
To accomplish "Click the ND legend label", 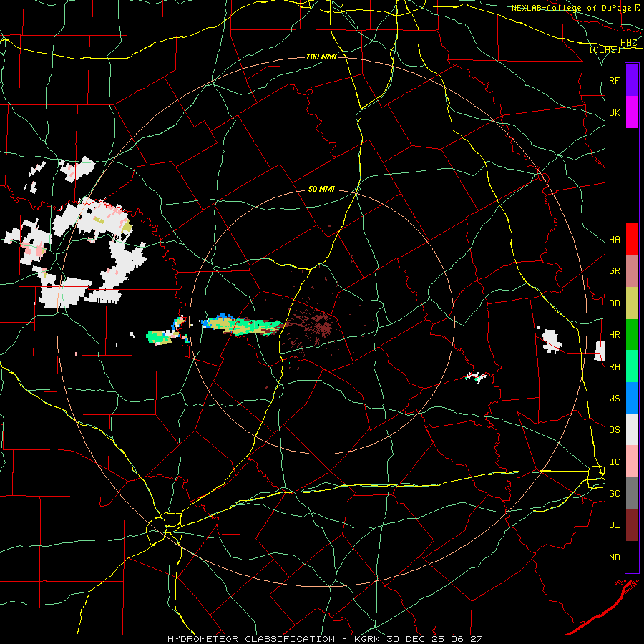I will (x=614, y=557).
